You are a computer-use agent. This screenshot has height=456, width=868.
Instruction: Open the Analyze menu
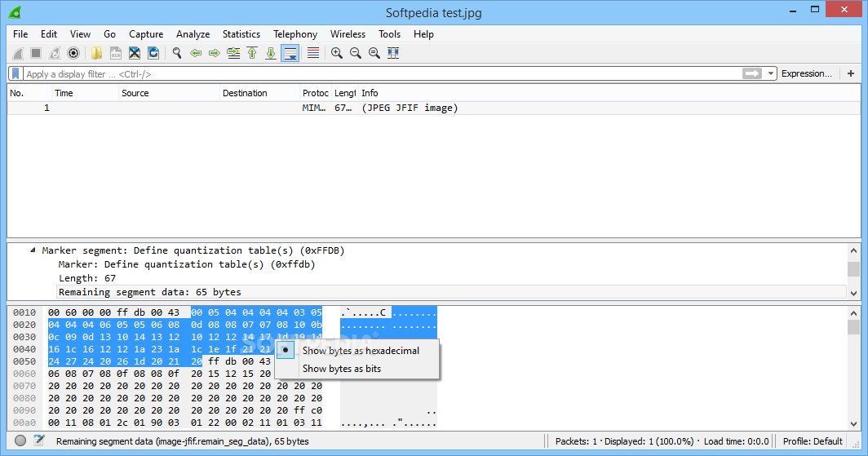(x=193, y=34)
